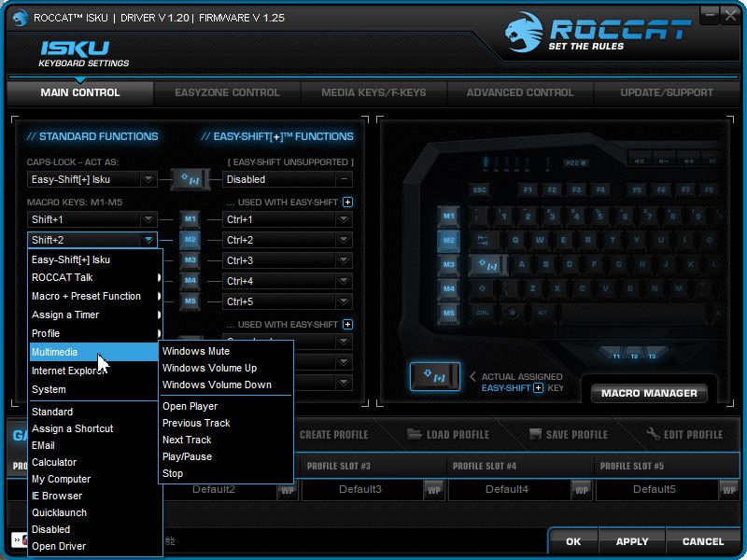Viewport: 747px width, 560px height.
Task: Click the M1 macro key icon
Action: pos(190,219)
